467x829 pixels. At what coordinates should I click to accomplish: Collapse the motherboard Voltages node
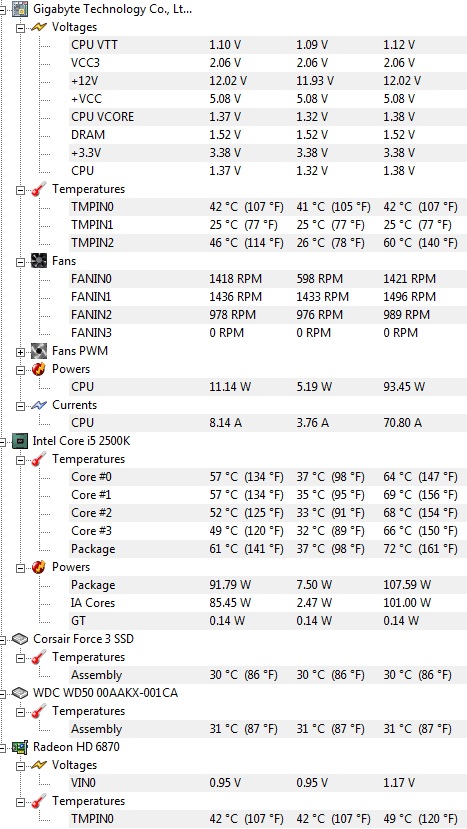click(20, 27)
